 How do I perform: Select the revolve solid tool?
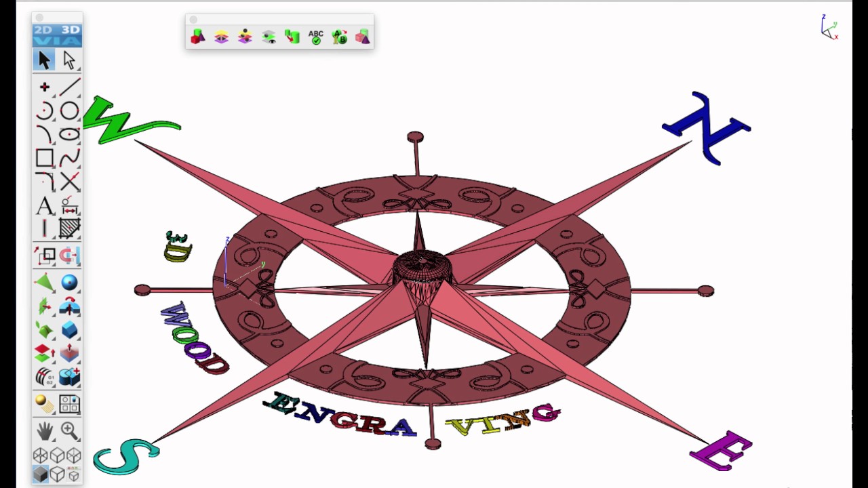(69, 306)
